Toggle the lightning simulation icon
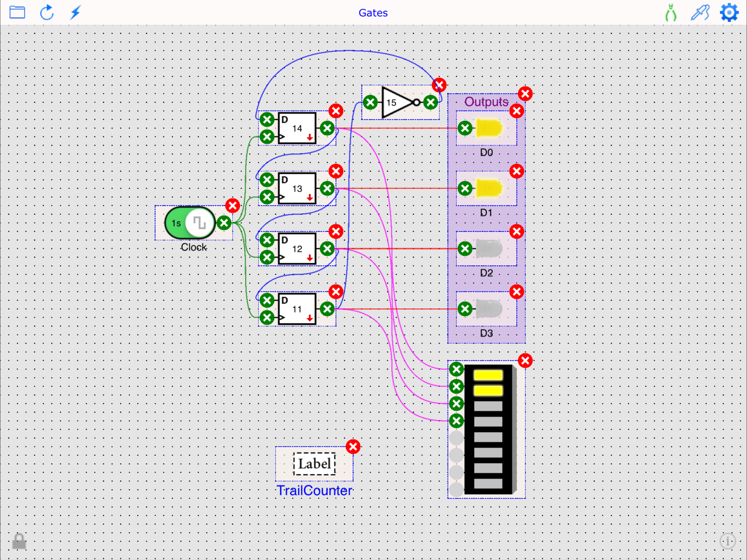The width and height of the screenshot is (747, 560). coord(75,13)
